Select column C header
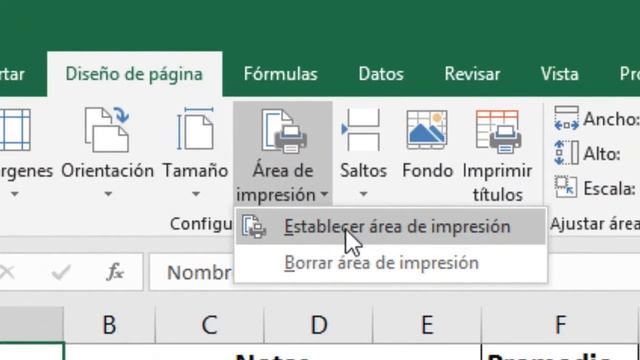 (210, 325)
